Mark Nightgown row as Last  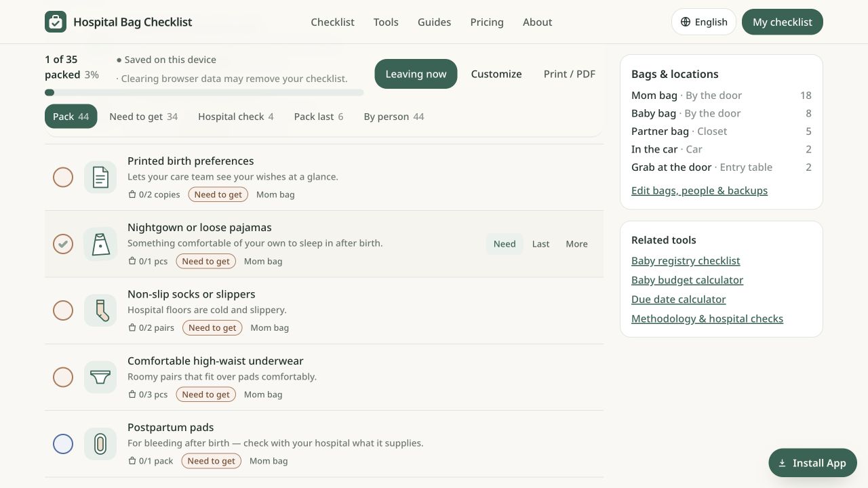click(x=540, y=244)
